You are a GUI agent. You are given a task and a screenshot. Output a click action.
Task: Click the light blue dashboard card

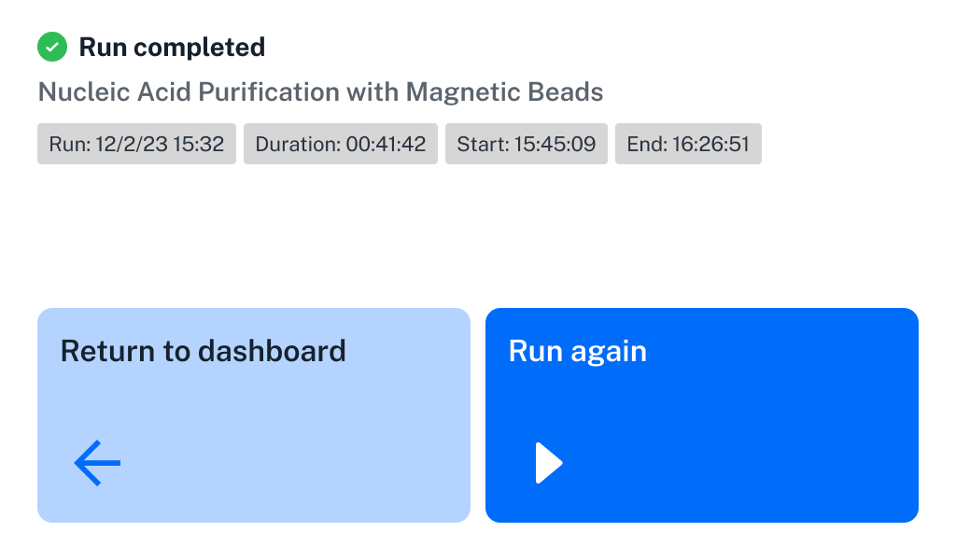point(253,414)
